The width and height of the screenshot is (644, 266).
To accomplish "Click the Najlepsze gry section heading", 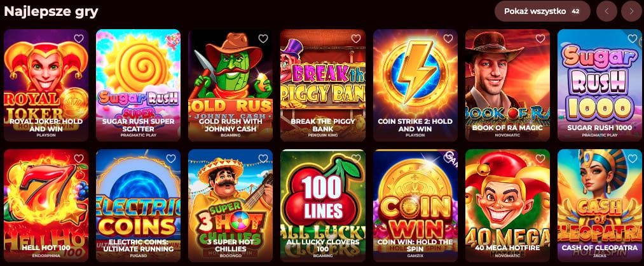I will coord(51,11).
